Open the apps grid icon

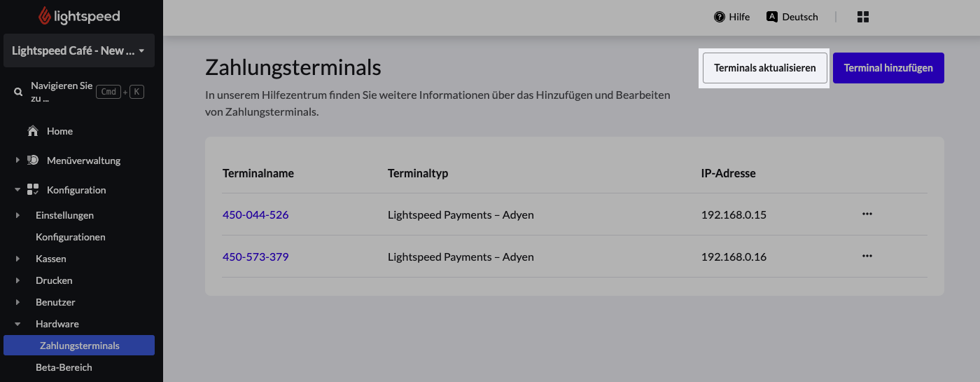[862, 17]
